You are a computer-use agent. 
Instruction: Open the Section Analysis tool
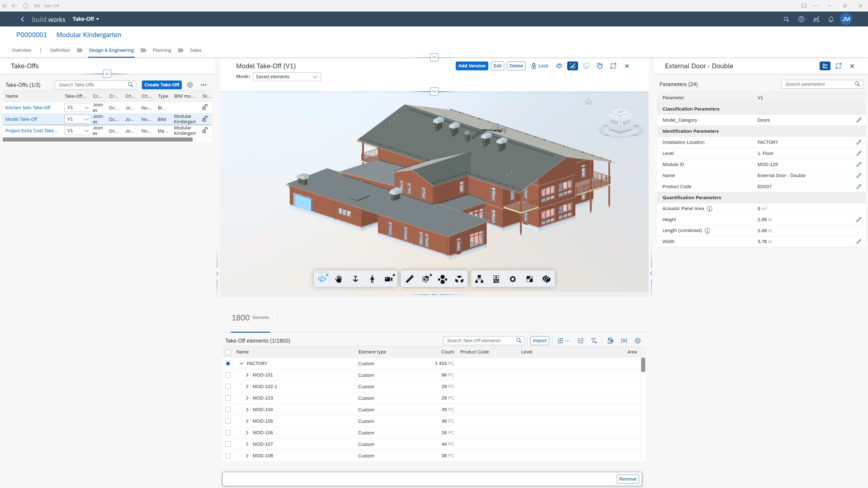pyautogui.click(x=426, y=279)
